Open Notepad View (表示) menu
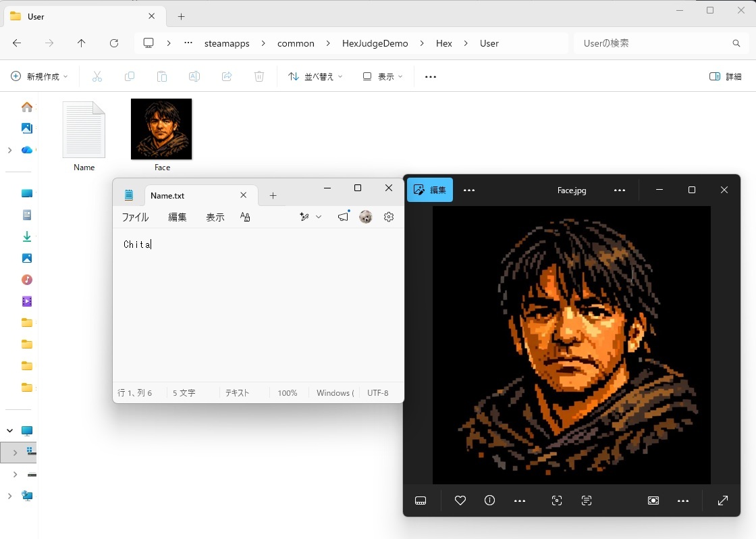The height and width of the screenshot is (539, 756). tap(215, 217)
